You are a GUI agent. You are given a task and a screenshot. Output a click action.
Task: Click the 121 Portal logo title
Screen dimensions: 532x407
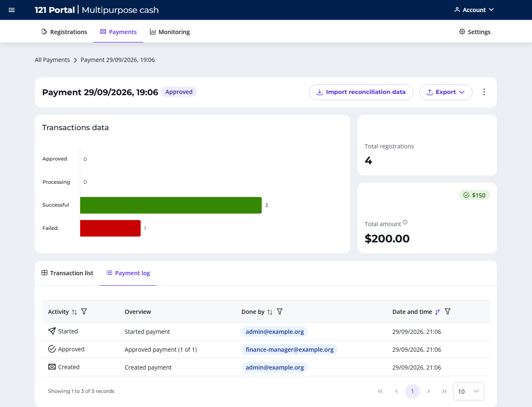tap(55, 10)
